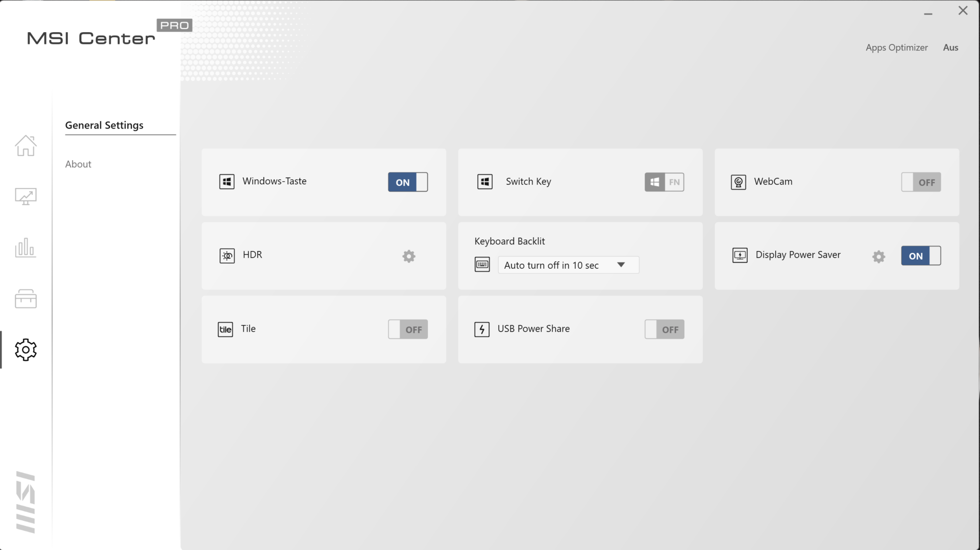Click the Tile label
980x550 pixels.
(x=248, y=329)
